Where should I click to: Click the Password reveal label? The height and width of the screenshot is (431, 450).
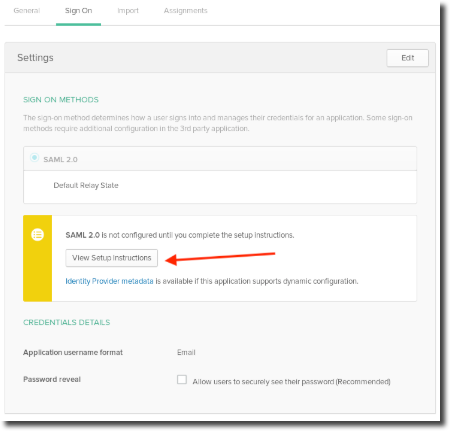tap(52, 379)
